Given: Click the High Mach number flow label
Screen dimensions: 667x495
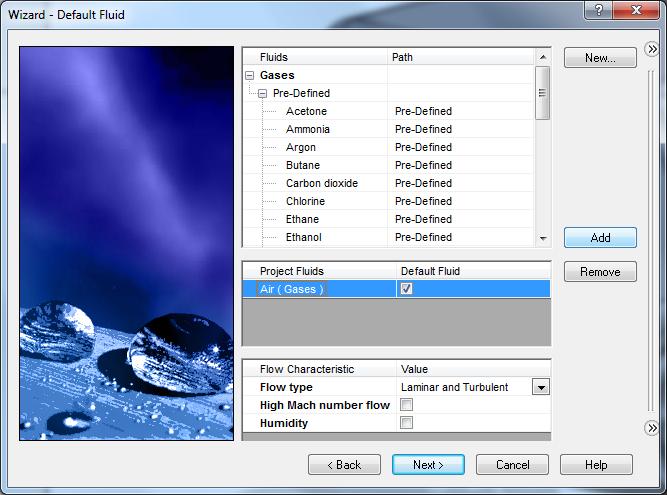Looking at the screenshot, I should pyautogui.click(x=325, y=405).
